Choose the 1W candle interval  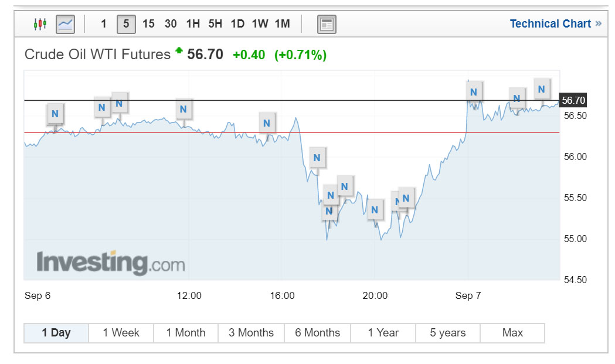coord(260,24)
